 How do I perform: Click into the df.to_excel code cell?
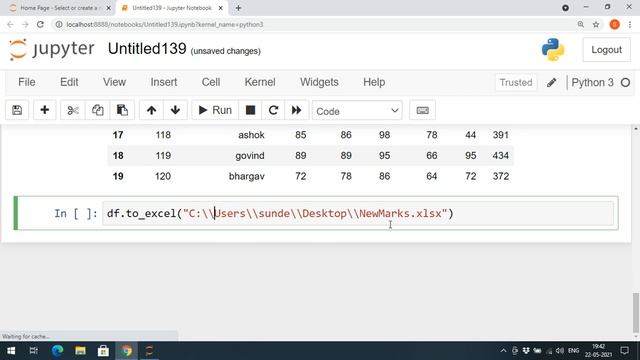(358, 213)
